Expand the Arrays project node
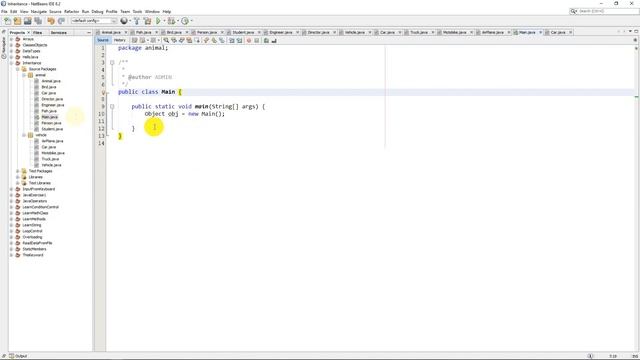The image size is (640, 360). click(x=11, y=39)
